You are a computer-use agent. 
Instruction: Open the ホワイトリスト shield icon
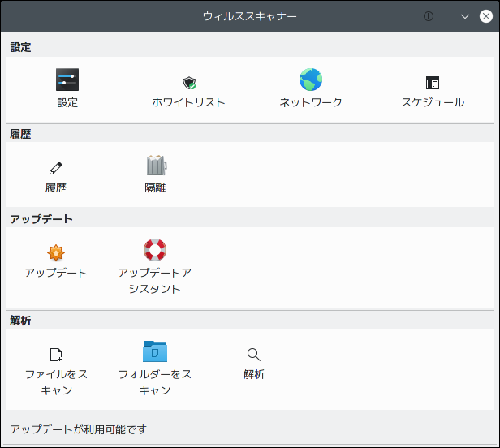pos(189,83)
